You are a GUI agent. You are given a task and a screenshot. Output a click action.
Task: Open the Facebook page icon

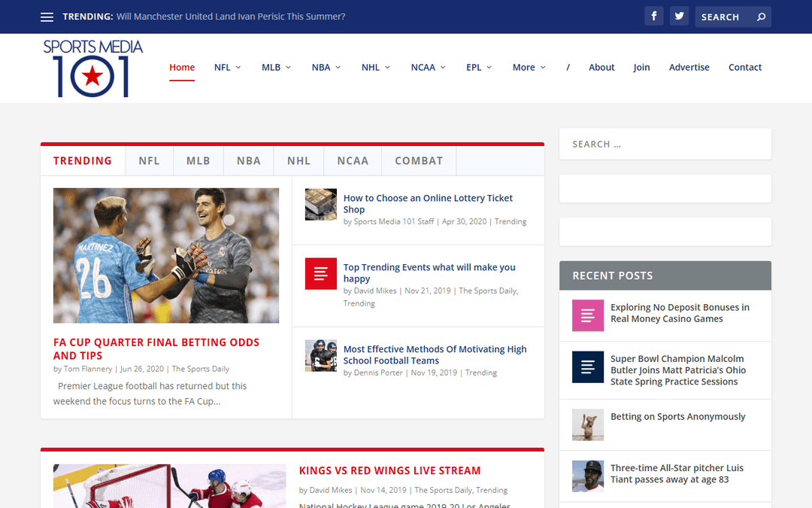tap(654, 16)
